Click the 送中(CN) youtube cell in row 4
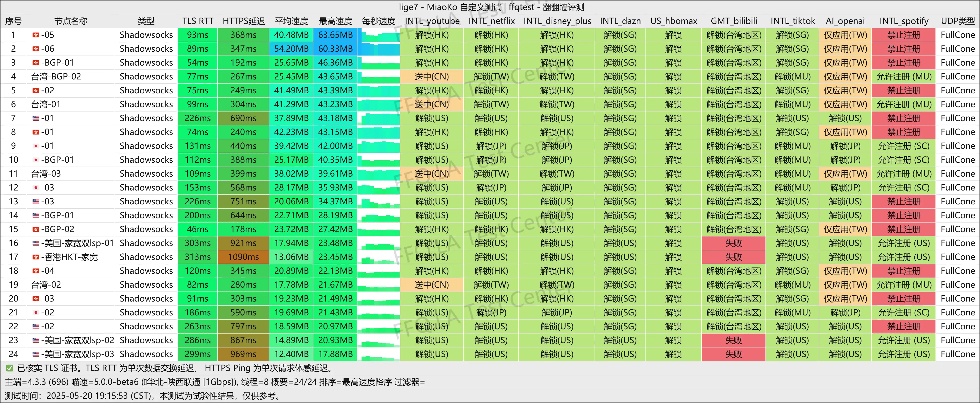The height and width of the screenshot is (403, 980). point(432,76)
